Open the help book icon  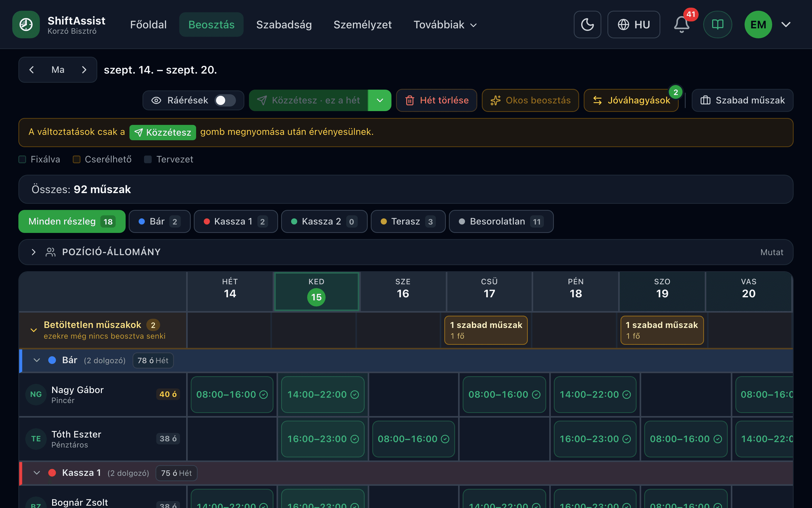(718, 25)
